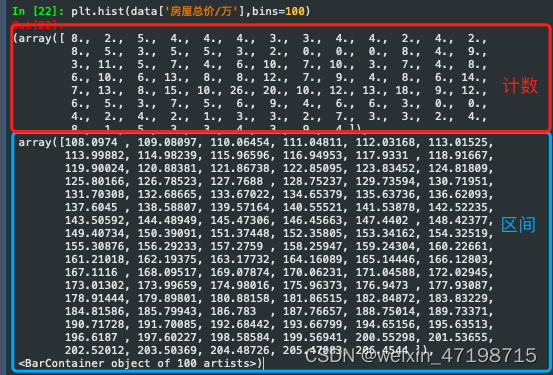
Task: Click first bin edge 108.0974
Action: click(91, 143)
